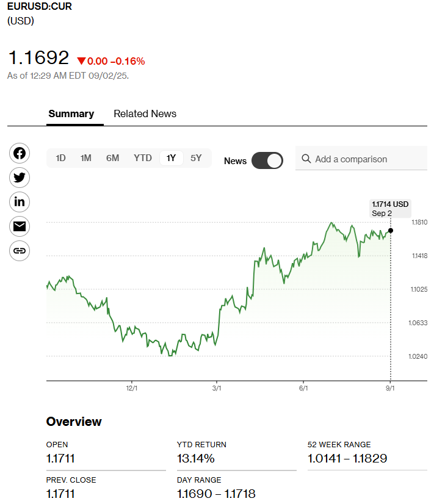Click the Sep 2 chart data point
Screen dimensions: 445x504
[x=391, y=231]
